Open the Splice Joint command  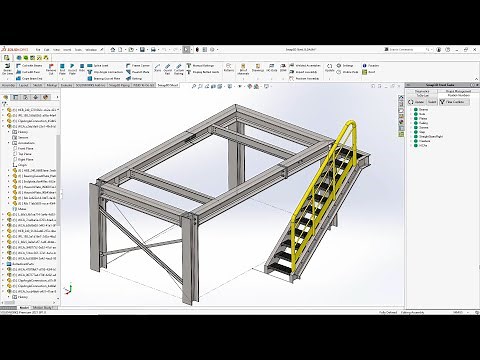pos(98,65)
